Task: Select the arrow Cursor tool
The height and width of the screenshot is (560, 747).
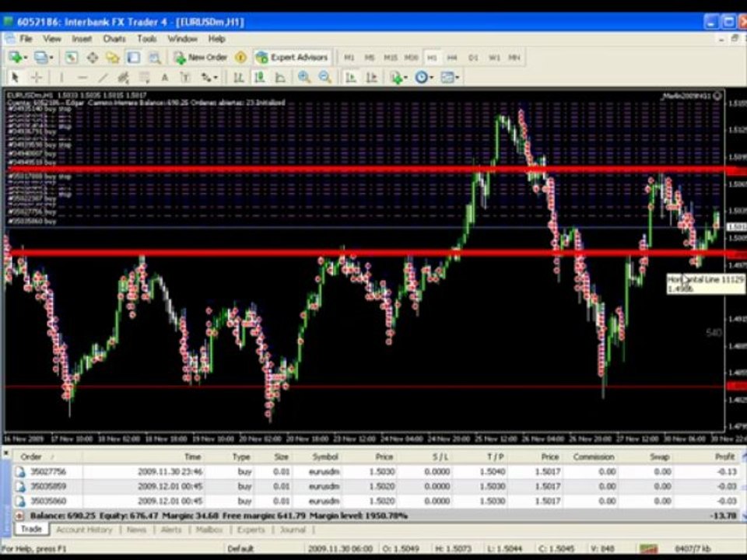Action: point(15,77)
